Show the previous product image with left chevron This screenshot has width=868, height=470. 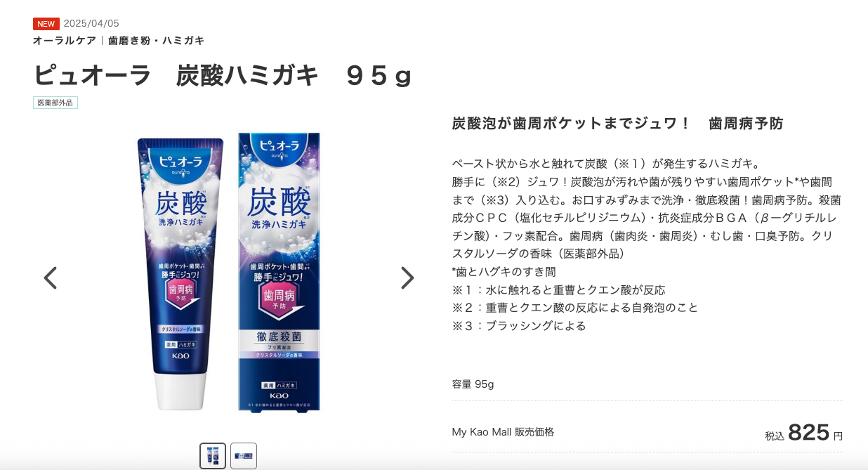pyautogui.click(x=50, y=278)
